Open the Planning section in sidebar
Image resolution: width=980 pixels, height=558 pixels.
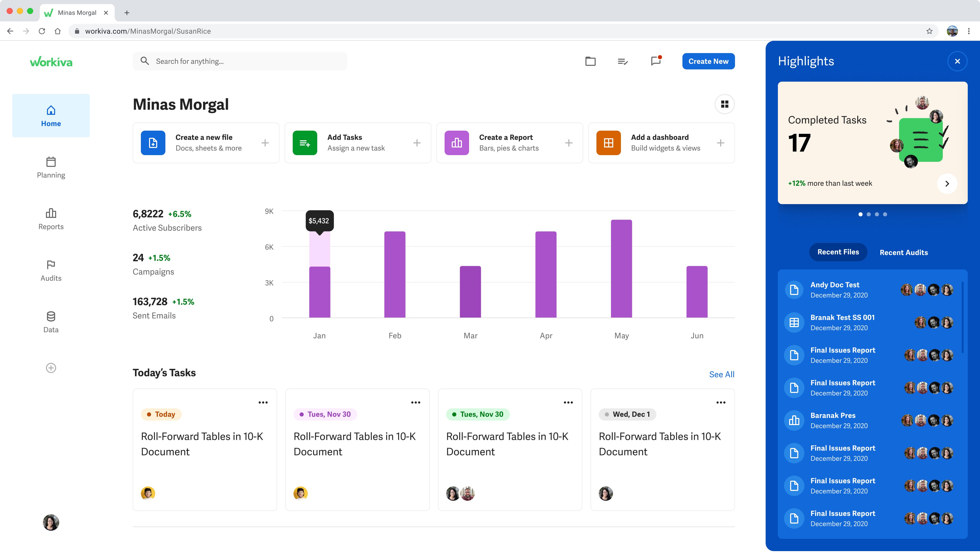(51, 167)
